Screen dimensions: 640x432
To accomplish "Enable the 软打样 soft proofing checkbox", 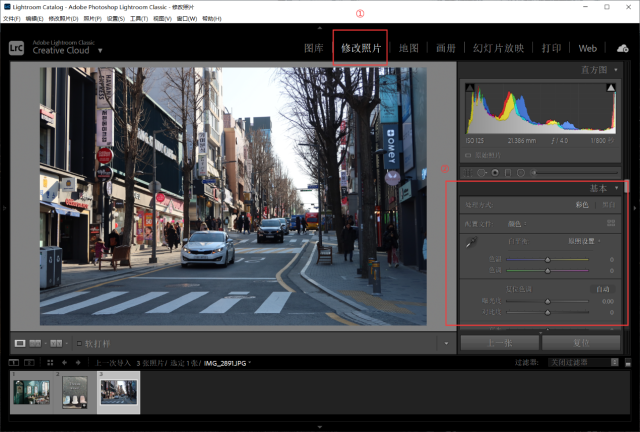I will [x=80, y=343].
